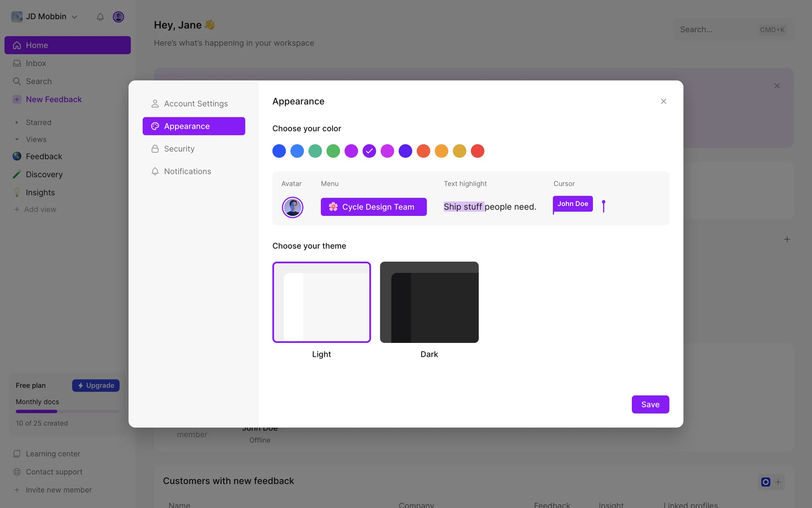The width and height of the screenshot is (812, 508).
Task: Open Discovery with the pencil icon
Action: tap(17, 174)
